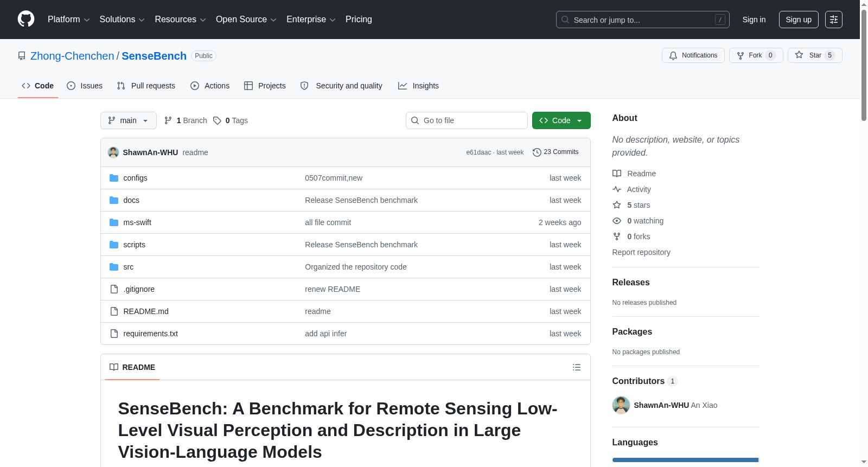The width and height of the screenshot is (868, 467).
Task: Expand the Open Source menu
Action: [246, 20]
